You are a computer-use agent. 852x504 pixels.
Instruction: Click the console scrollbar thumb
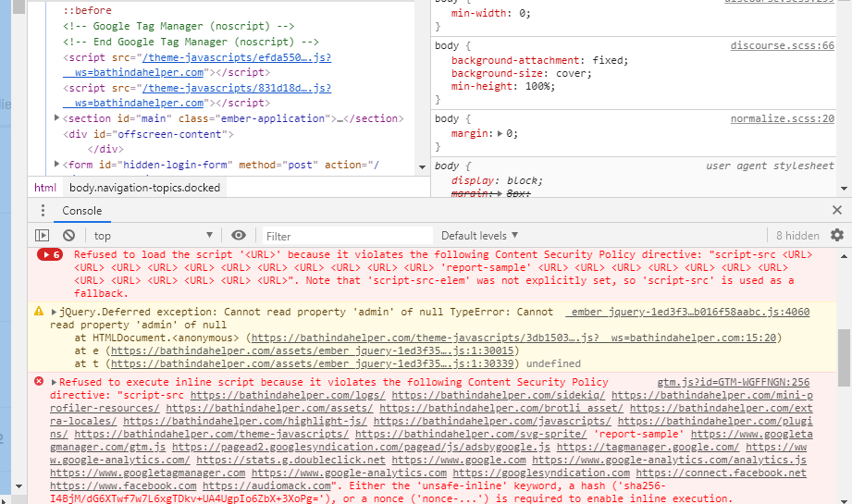coord(844,357)
